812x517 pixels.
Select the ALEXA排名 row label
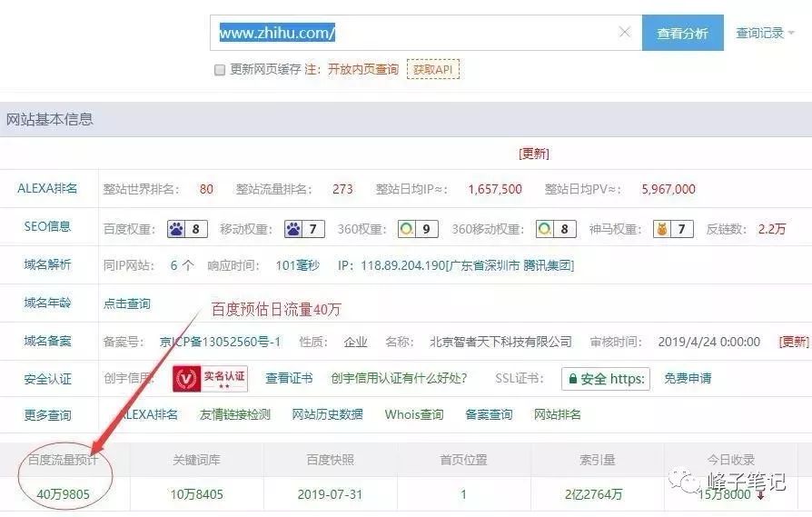click(47, 188)
